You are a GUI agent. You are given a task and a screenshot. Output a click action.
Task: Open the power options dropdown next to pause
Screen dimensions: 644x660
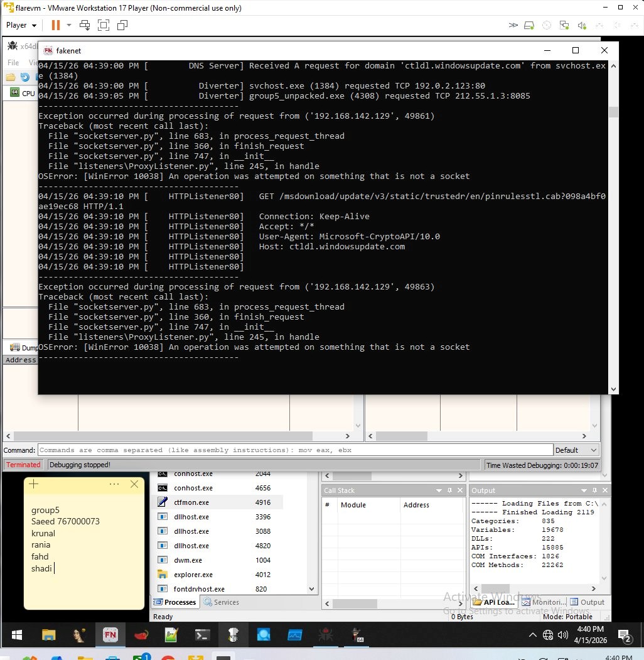click(x=69, y=25)
